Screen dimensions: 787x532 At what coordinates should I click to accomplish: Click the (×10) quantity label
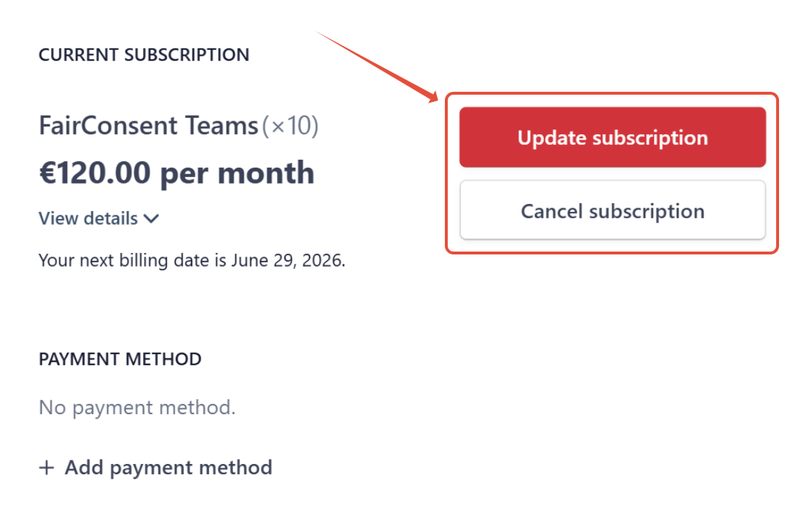290,126
